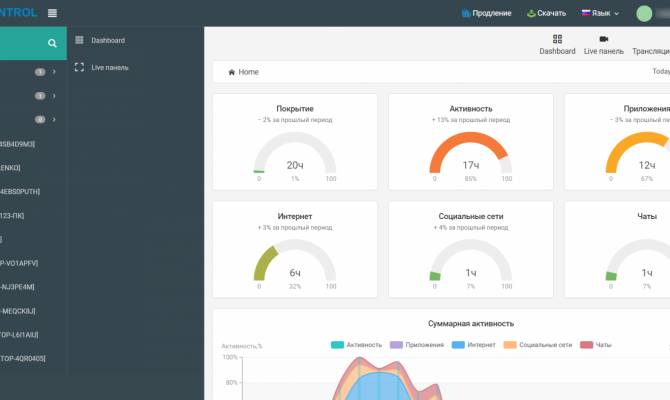The height and width of the screenshot is (400, 670).
Task: Open the green user avatar
Action: (x=644, y=13)
